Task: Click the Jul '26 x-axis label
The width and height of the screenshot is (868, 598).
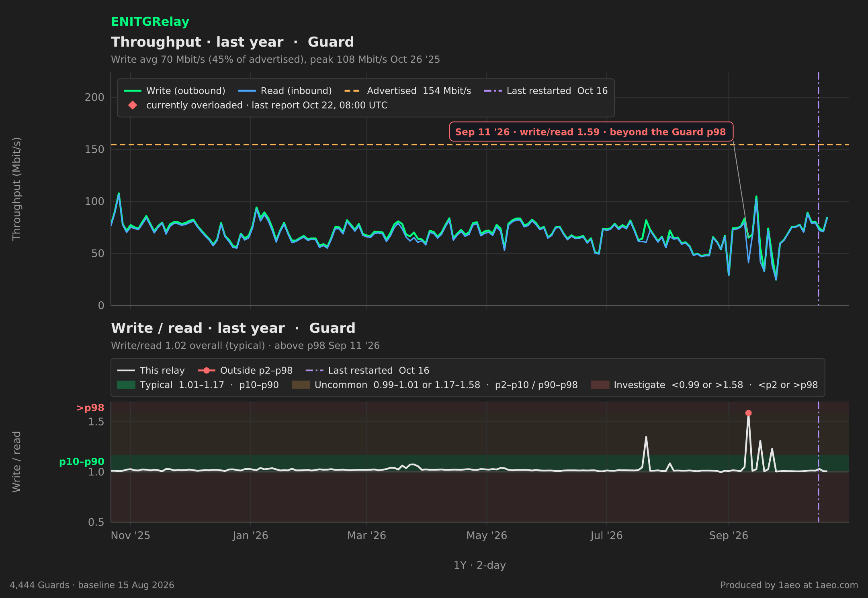Action: (x=606, y=536)
